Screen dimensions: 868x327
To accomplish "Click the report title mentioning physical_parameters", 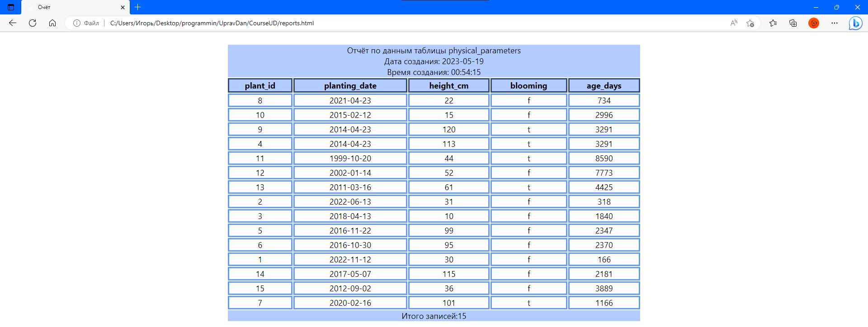I will (x=434, y=51).
